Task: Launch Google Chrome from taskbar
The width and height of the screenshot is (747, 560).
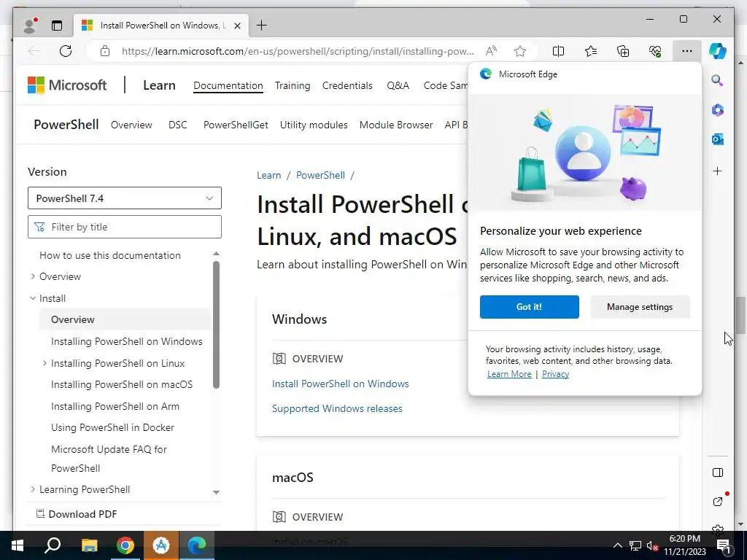Action: (125, 545)
